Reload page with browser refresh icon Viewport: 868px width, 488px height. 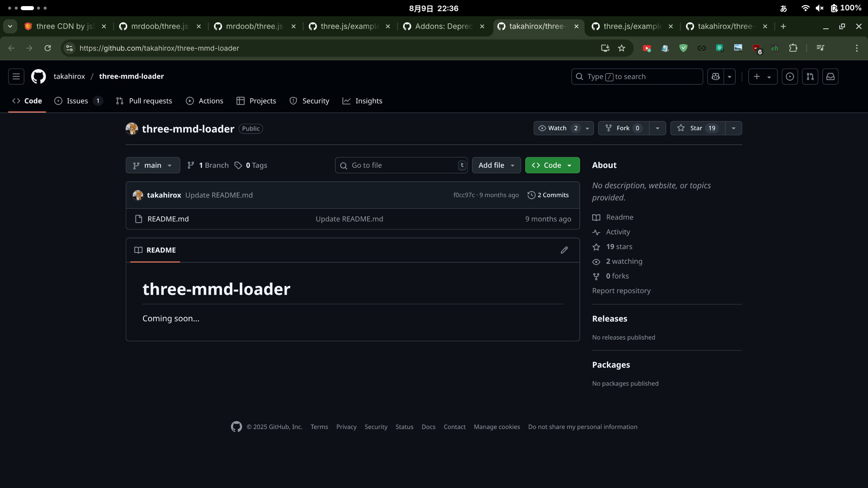point(47,48)
